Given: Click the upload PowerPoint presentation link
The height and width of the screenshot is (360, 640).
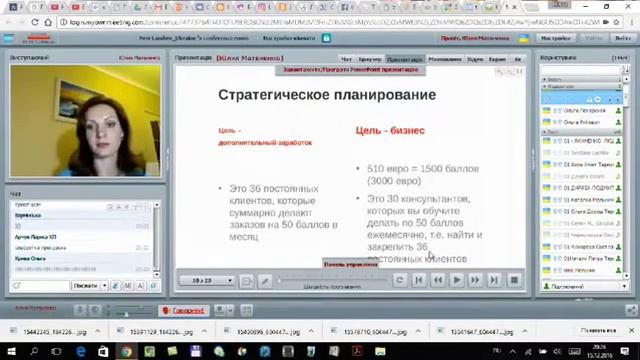Looking at the screenshot, I should (351, 70).
